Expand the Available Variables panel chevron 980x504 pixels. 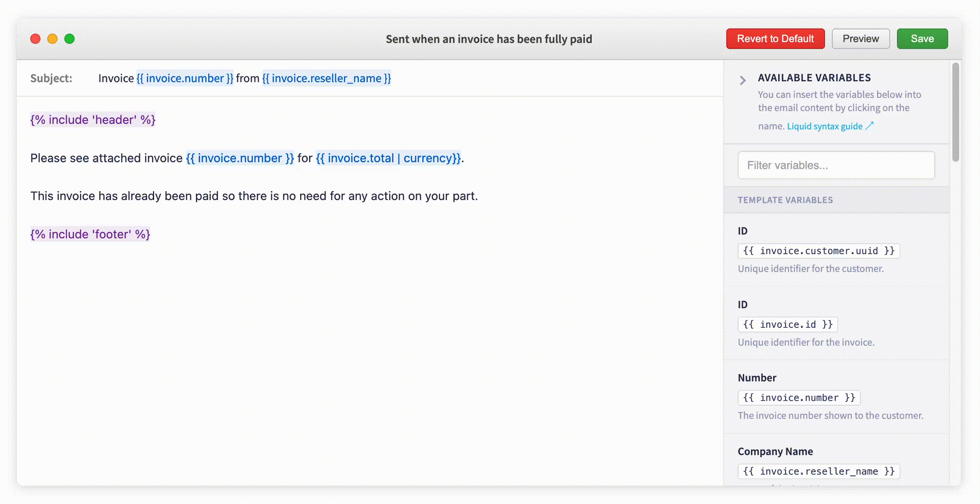click(x=742, y=80)
